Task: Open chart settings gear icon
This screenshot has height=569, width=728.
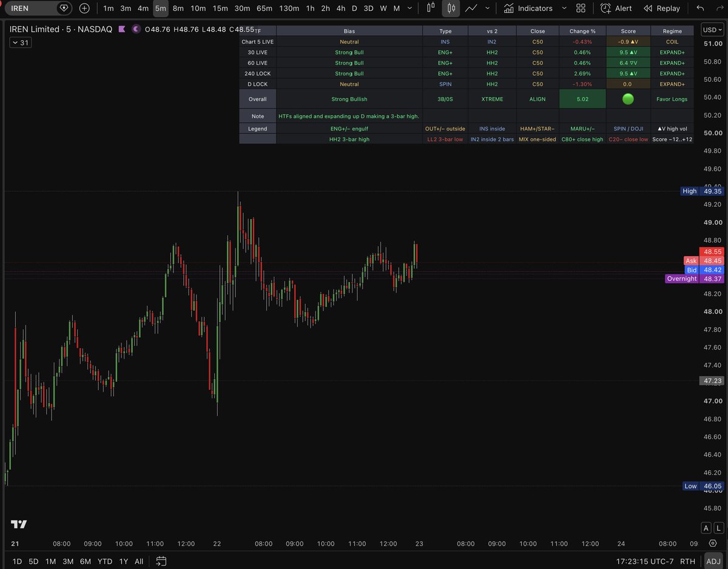Action: (713, 544)
